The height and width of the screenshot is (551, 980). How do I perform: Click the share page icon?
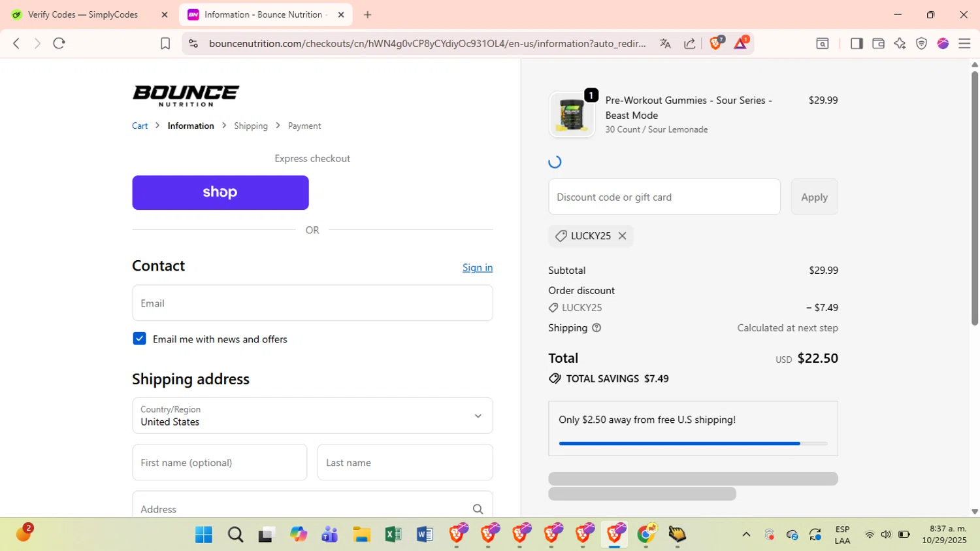pyautogui.click(x=689, y=43)
